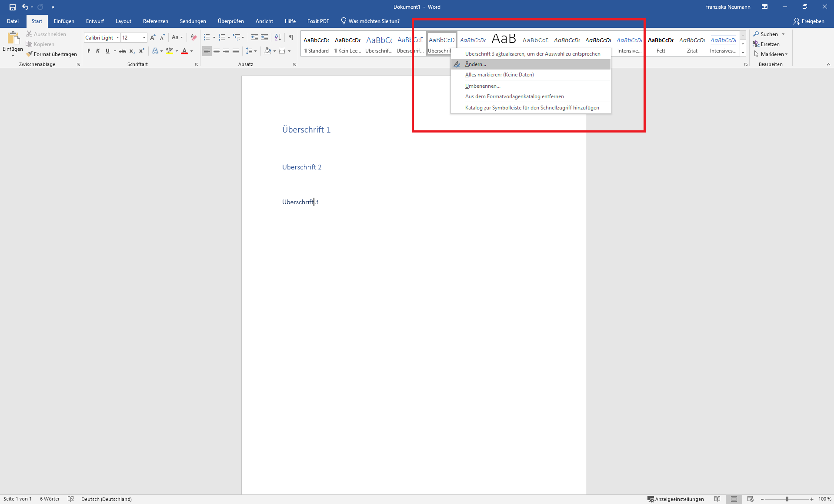Click the Formatierung löschen eraser icon
The image size is (834, 504).
click(x=193, y=37)
